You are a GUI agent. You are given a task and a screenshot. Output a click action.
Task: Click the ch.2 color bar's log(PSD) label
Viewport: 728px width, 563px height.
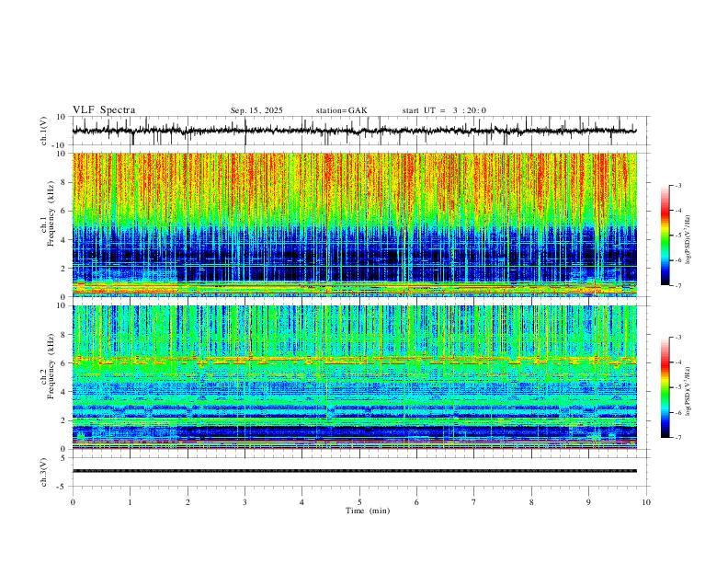(x=688, y=390)
